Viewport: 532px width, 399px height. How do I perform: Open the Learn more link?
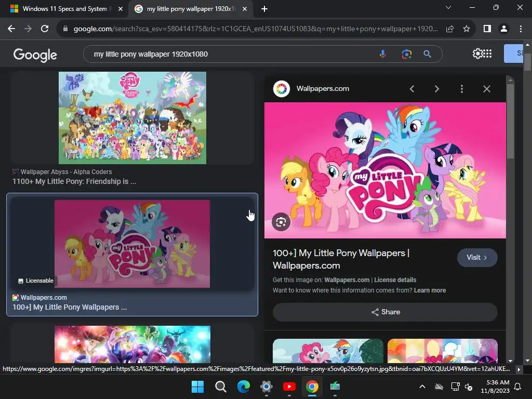click(430, 290)
